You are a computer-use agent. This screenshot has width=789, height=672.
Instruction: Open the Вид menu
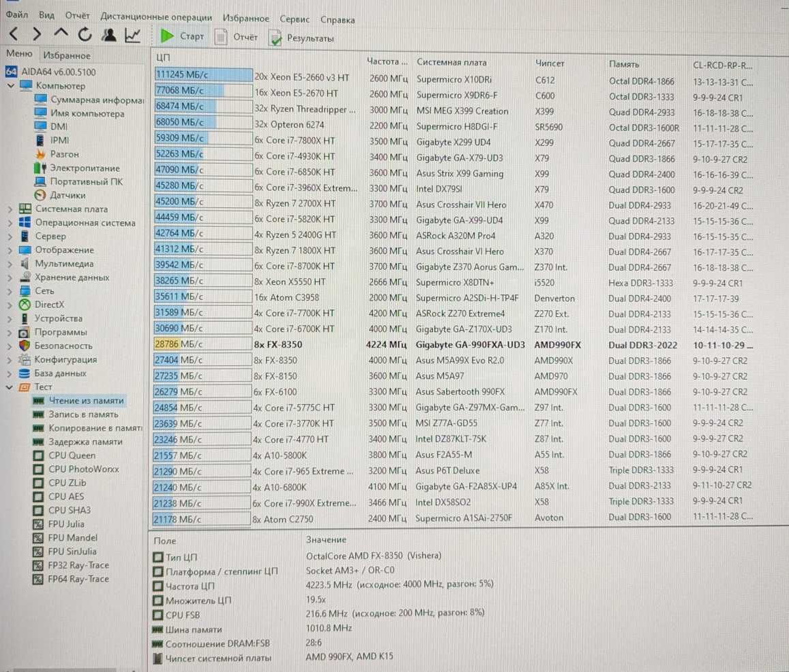point(46,15)
